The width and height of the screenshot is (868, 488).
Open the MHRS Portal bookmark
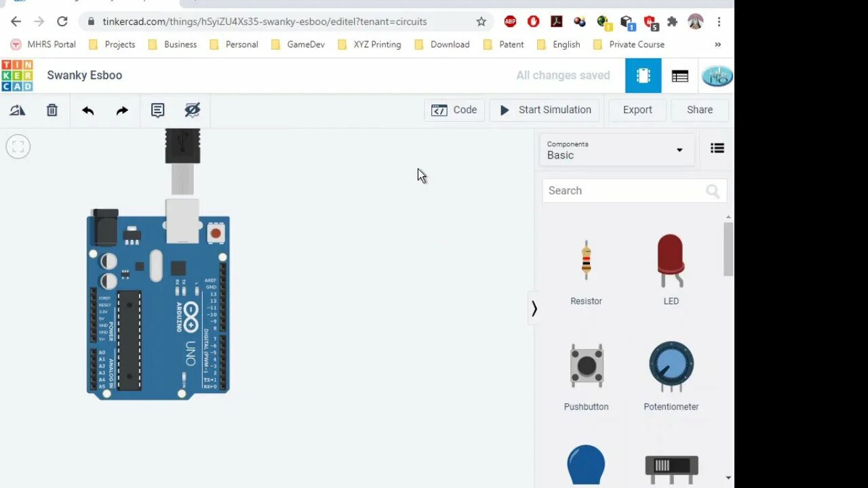click(43, 44)
